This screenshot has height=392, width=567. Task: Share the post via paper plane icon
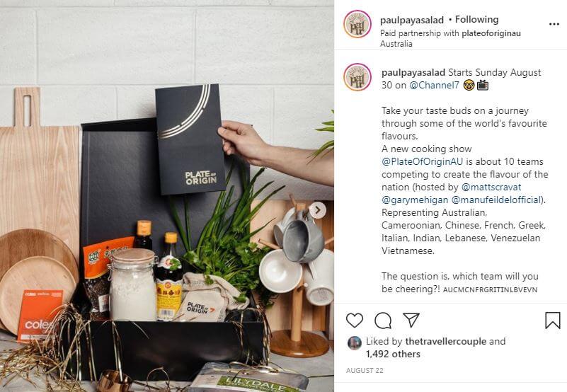point(411,320)
